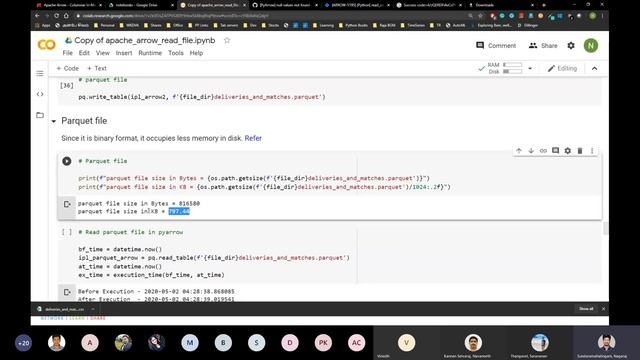Screen dimensions: 640x360
Task: Click the Comment button
Action: click(x=496, y=45)
